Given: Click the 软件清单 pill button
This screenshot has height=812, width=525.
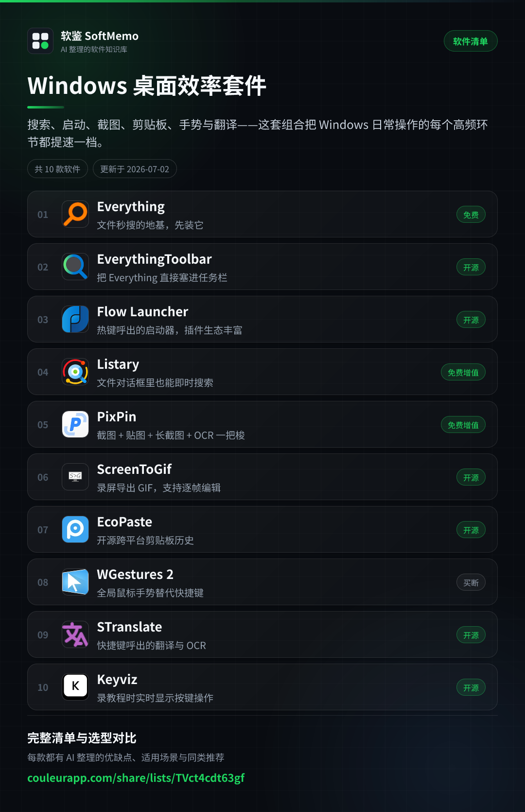Looking at the screenshot, I should coord(471,41).
